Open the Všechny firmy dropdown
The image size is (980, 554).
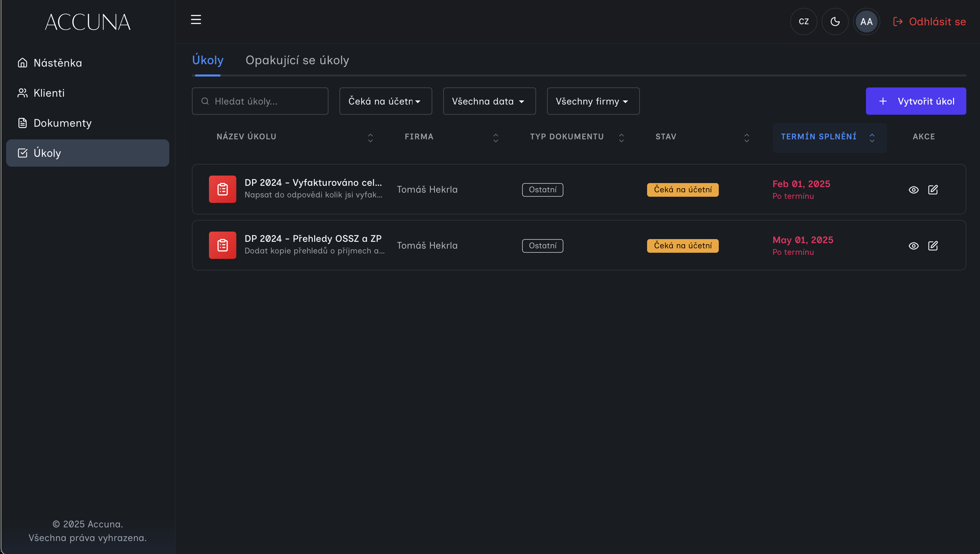(x=593, y=101)
